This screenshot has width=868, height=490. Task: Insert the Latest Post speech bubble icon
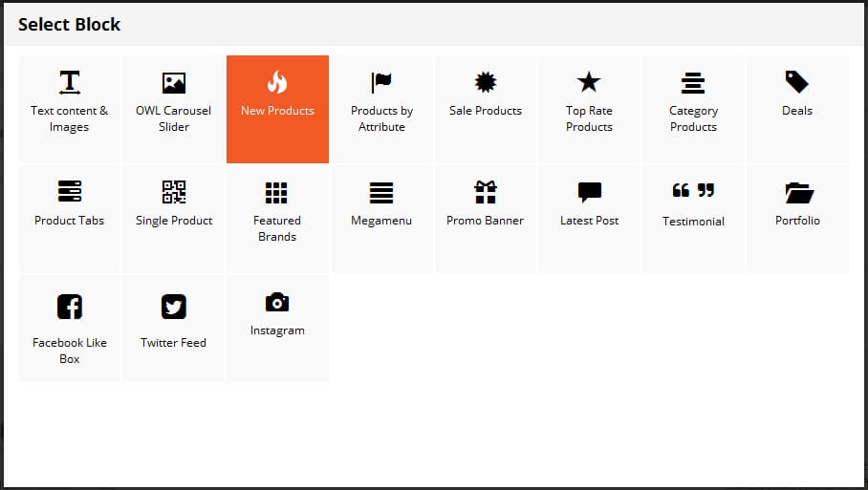coord(590,192)
